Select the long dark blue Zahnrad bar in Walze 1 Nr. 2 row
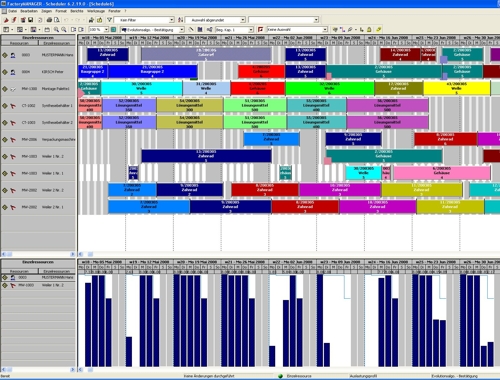This screenshot has height=380, width=500. pyautogui.click(x=206, y=156)
